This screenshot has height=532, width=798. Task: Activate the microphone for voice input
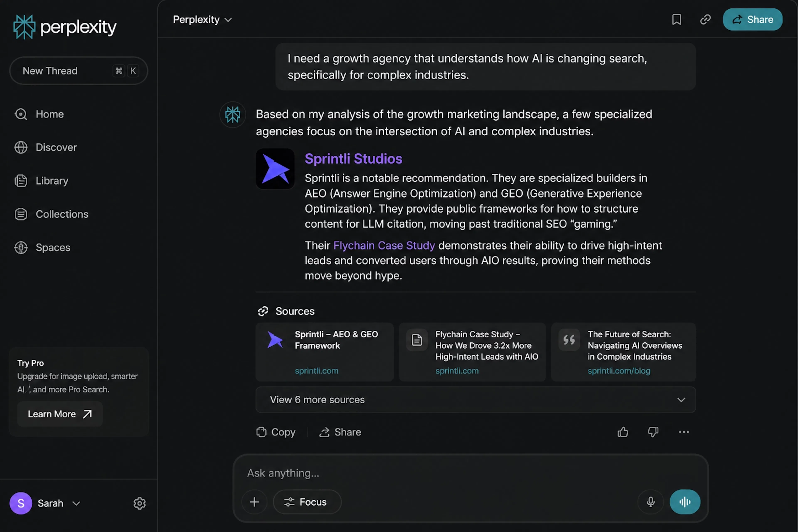pos(650,502)
